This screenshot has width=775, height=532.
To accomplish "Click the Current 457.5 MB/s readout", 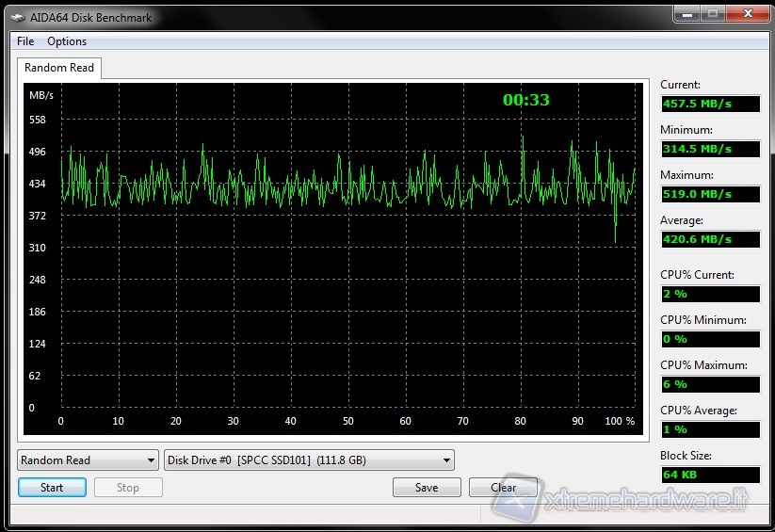I will [710, 104].
